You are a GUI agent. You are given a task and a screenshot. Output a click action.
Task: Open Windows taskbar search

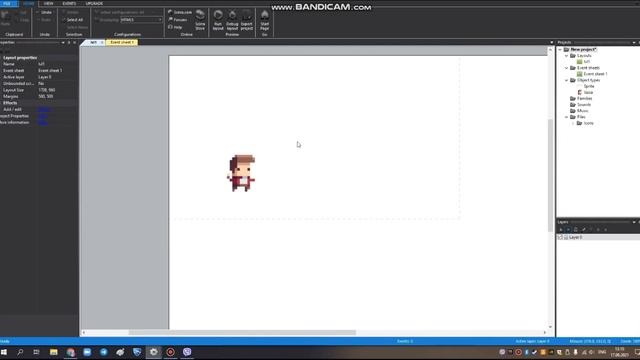[20, 352]
